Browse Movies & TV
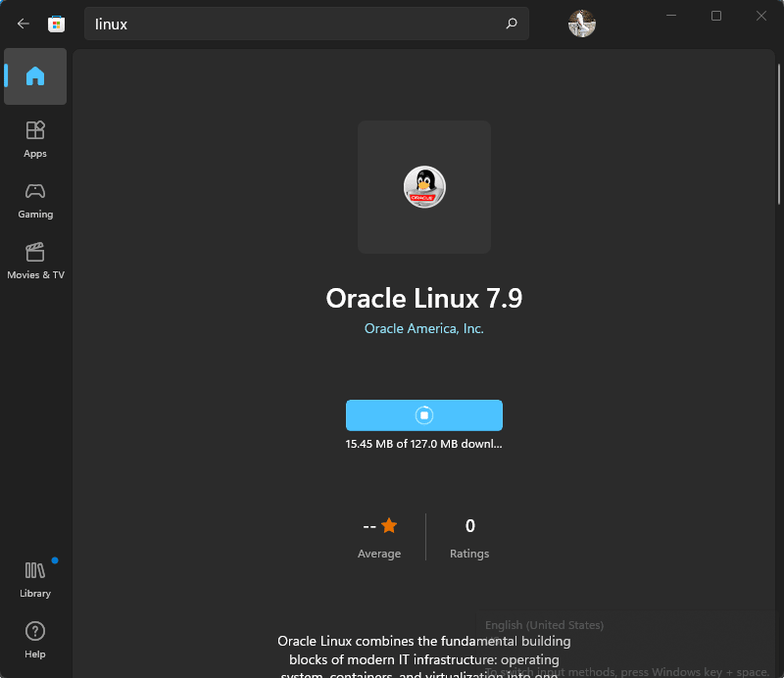The width and height of the screenshot is (784, 678). pos(35,260)
